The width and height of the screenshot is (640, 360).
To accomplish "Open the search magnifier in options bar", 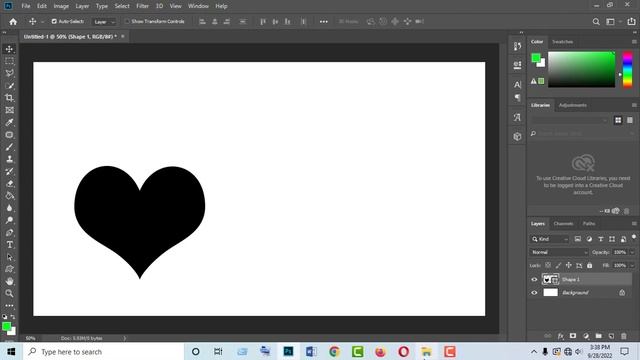I will pos(596,22).
